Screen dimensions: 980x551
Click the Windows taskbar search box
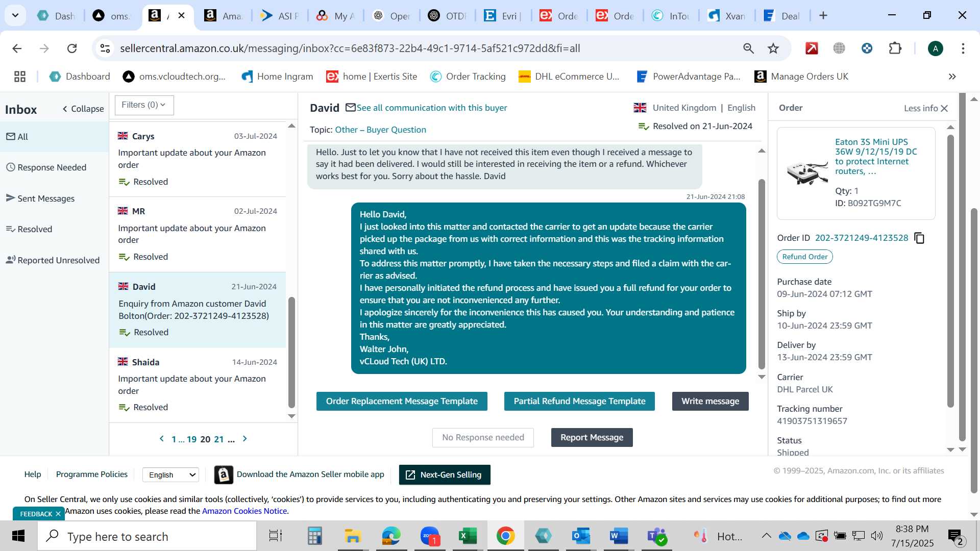[x=147, y=536]
